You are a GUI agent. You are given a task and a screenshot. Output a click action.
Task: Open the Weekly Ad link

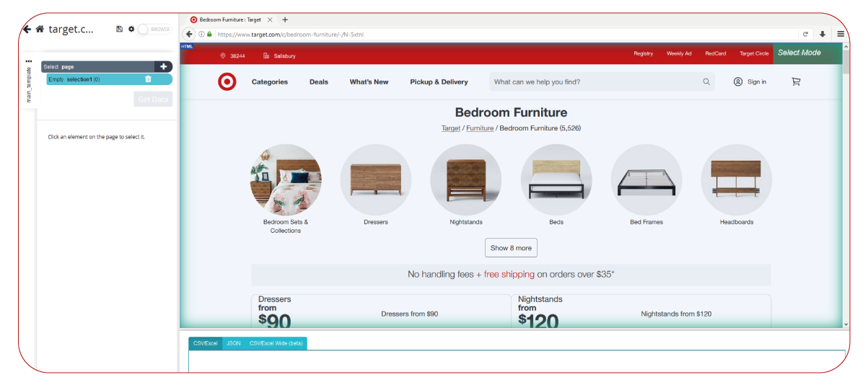(679, 53)
